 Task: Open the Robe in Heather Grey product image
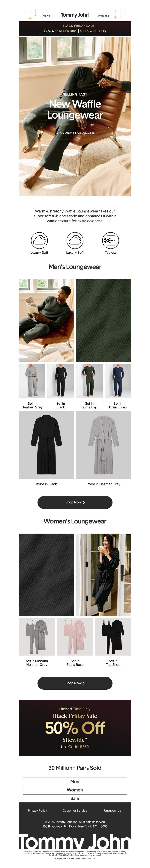point(103,445)
